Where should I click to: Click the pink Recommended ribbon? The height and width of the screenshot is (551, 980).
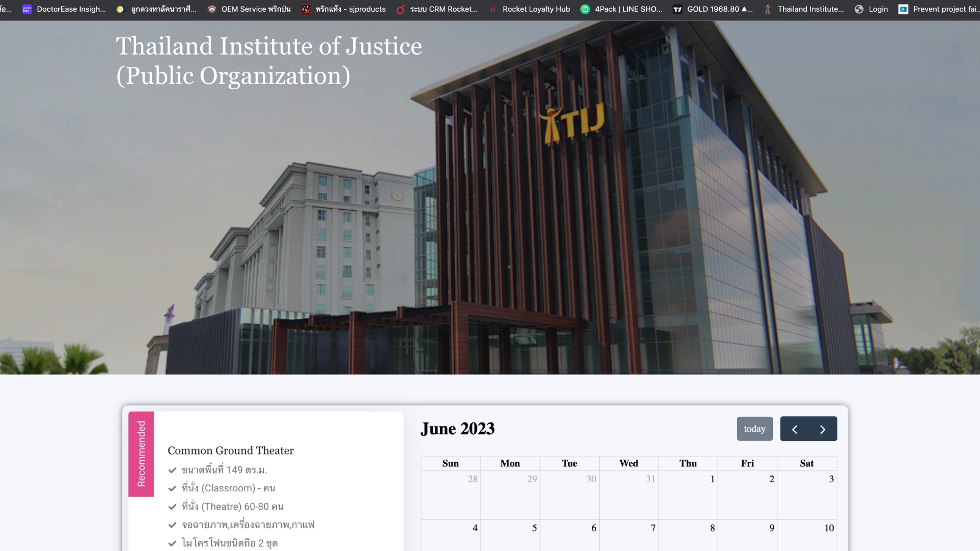click(141, 454)
